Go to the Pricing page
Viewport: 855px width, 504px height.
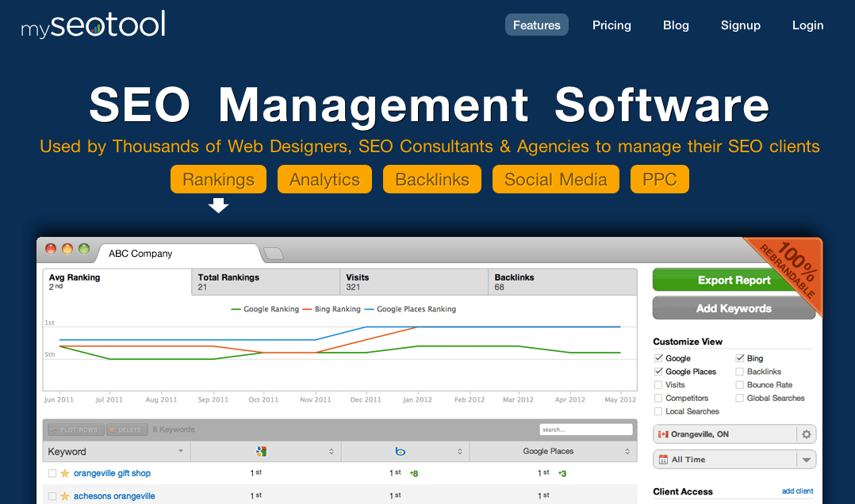click(612, 25)
